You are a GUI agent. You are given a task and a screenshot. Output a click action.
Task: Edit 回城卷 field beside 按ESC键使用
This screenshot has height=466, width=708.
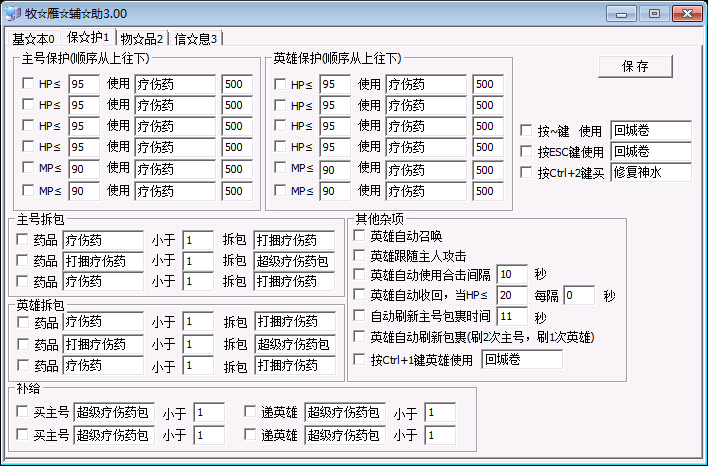(651, 151)
